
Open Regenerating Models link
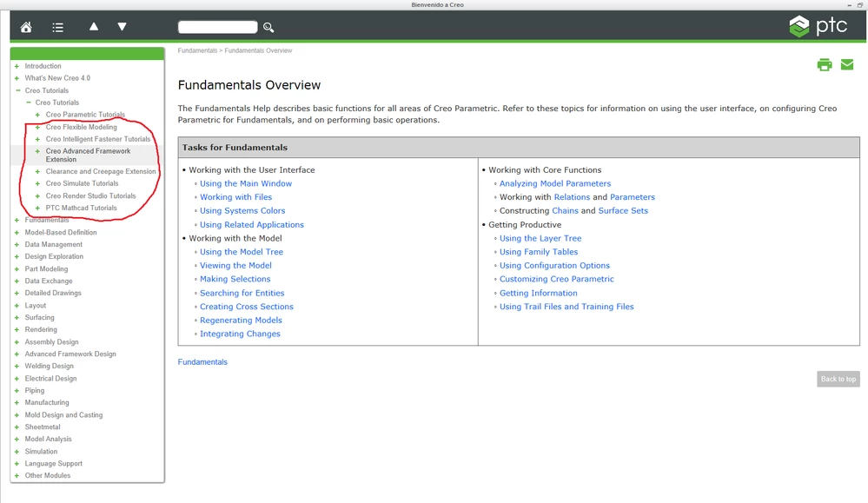click(x=241, y=321)
